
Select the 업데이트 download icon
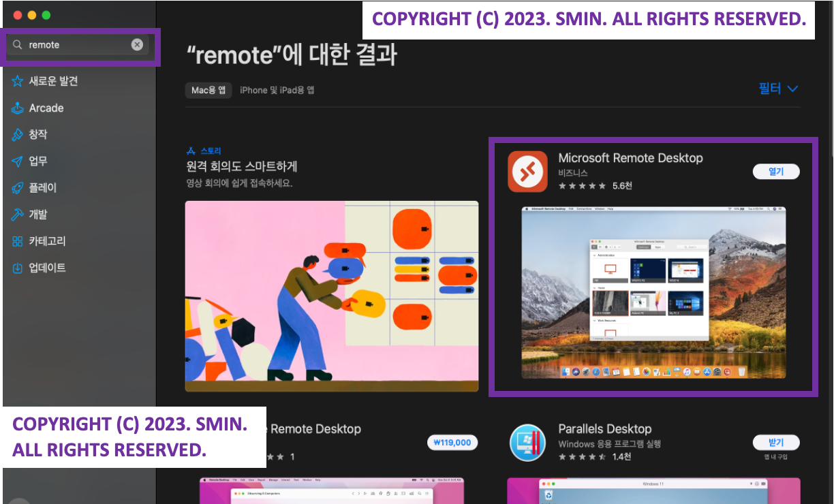click(18, 268)
